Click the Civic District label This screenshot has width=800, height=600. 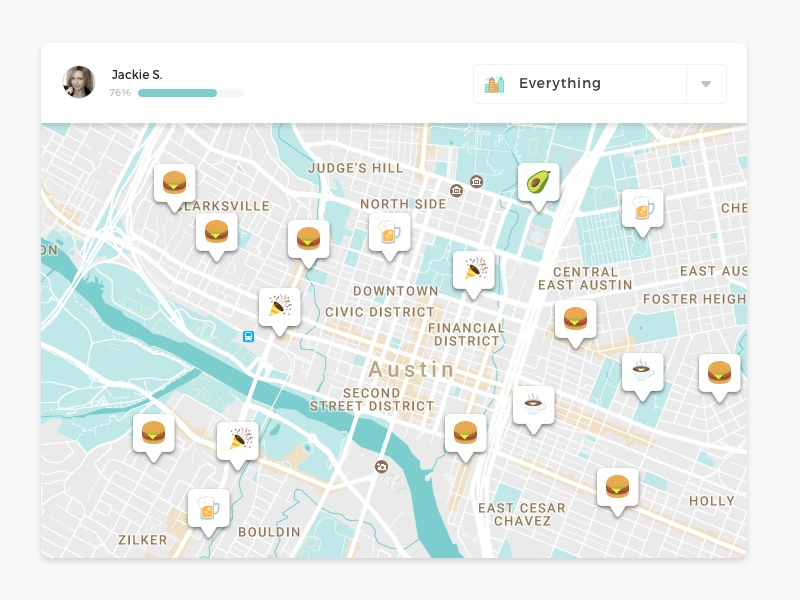click(x=380, y=312)
